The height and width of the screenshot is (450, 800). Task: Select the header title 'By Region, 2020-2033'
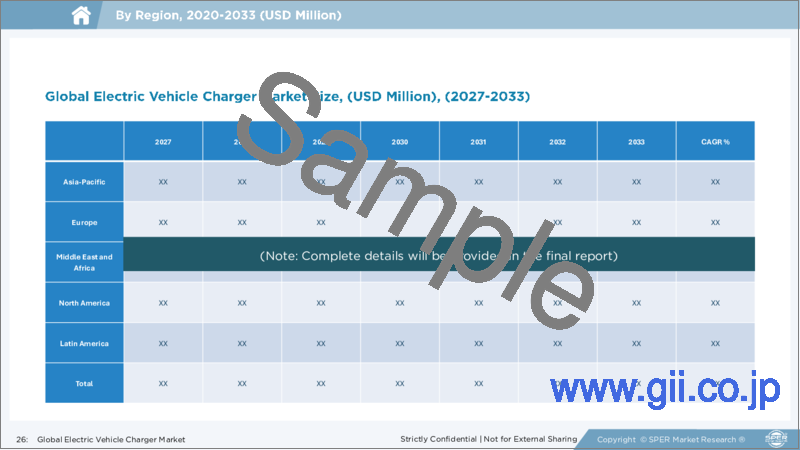pyautogui.click(x=228, y=16)
